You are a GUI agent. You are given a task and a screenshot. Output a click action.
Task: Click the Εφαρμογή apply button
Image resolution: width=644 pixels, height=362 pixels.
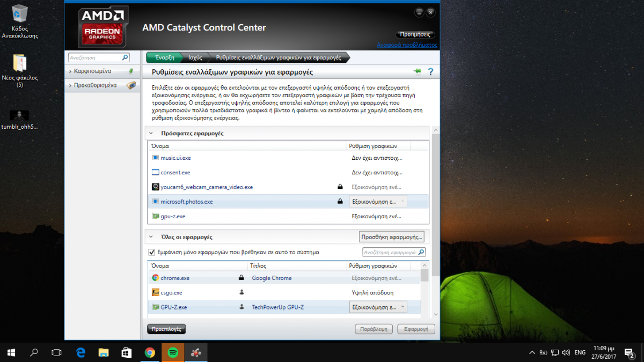(x=416, y=329)
